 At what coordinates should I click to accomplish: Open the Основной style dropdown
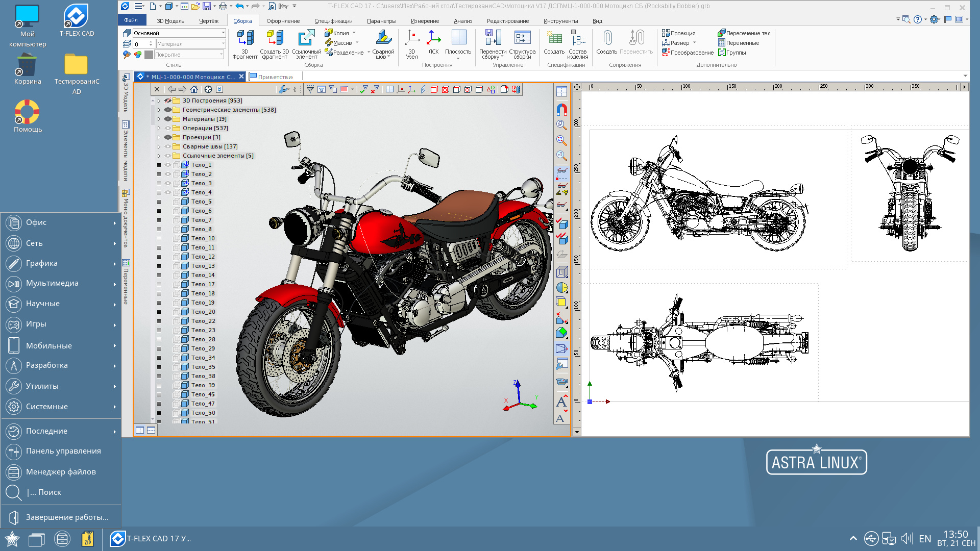223,33
